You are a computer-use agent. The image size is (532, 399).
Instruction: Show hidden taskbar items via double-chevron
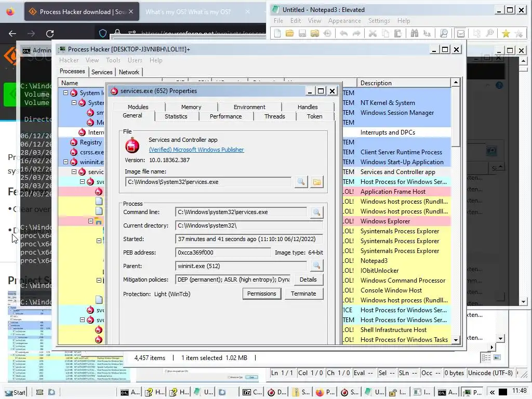(492, 392)
